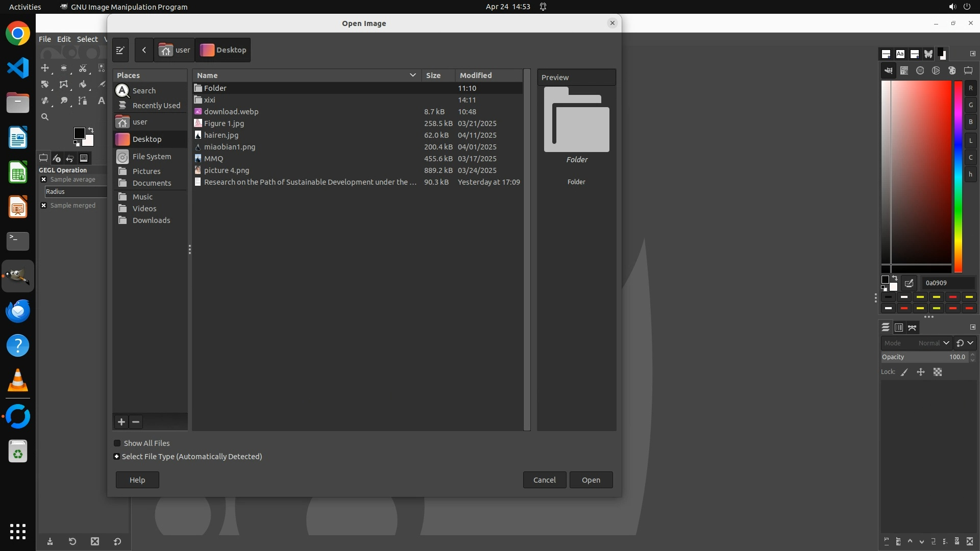
Task: Swap foreground and background colors in toolbox
Action: 91,130
